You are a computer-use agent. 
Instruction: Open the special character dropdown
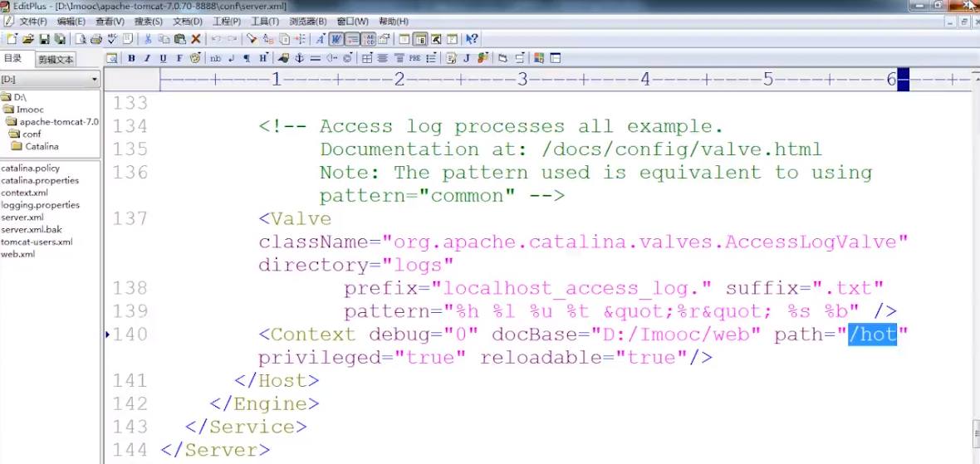click(x=347, y=58)
